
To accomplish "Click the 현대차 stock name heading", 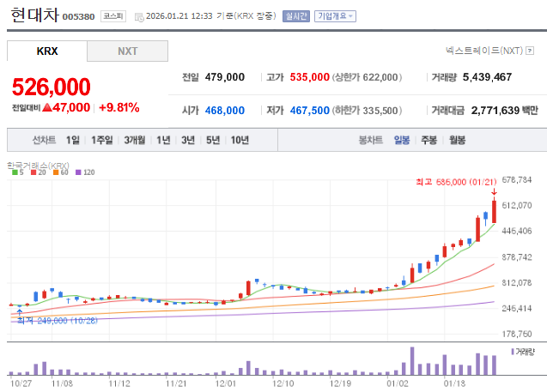I will (34, 15).
